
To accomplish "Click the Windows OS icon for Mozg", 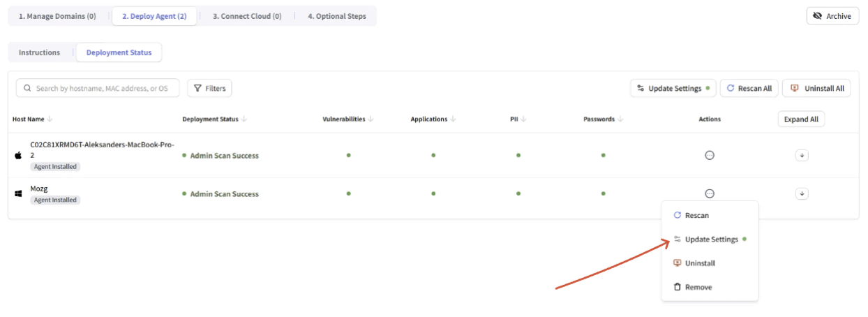I will 18,193.
